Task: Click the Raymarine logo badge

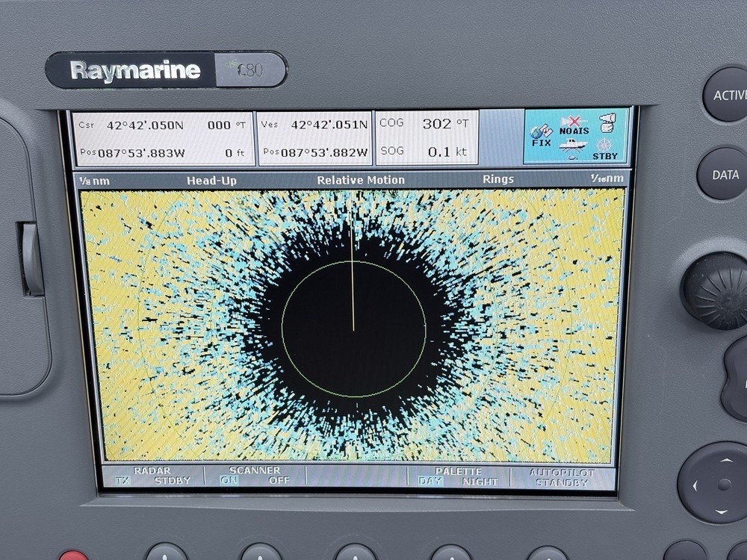Action: pos(135,70)
